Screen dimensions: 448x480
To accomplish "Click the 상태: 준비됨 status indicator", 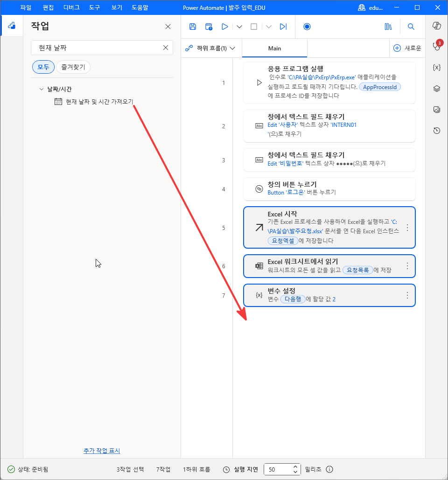I will (x=28, y=469).
